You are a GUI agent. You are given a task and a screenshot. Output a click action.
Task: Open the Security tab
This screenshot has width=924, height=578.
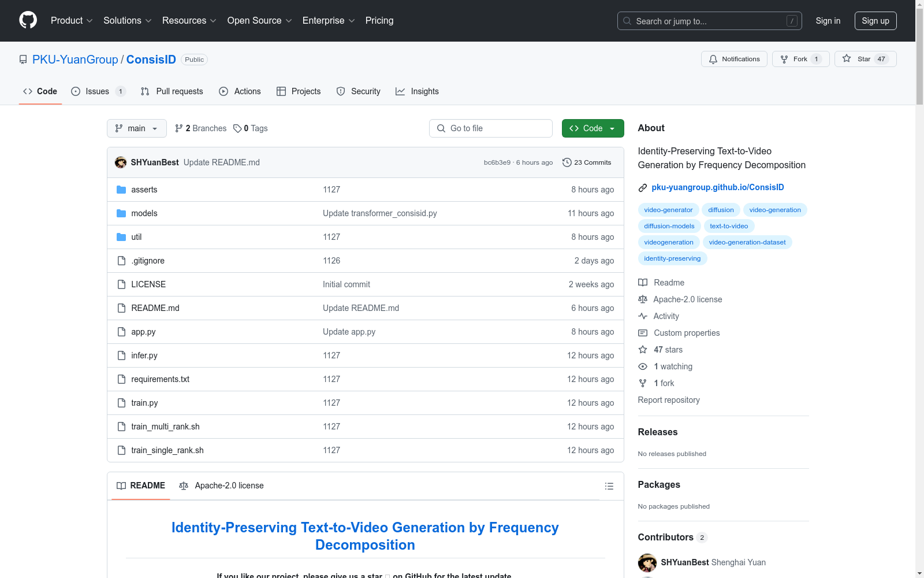[359, 91]
